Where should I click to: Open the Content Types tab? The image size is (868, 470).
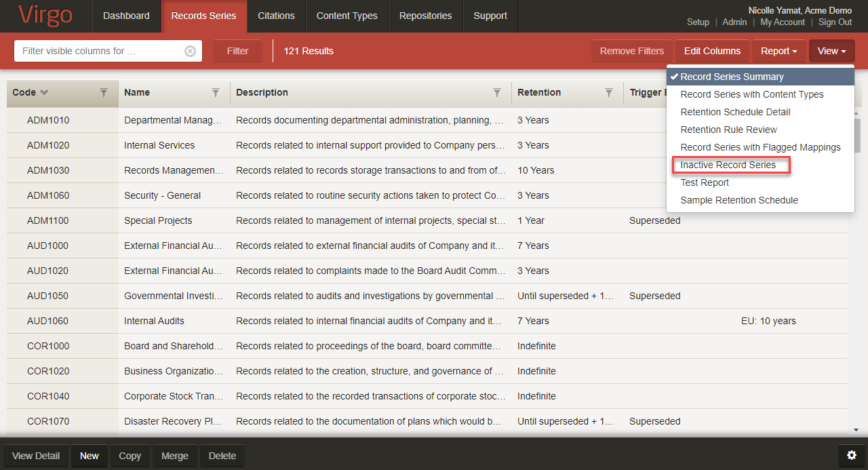coord(347,16)
